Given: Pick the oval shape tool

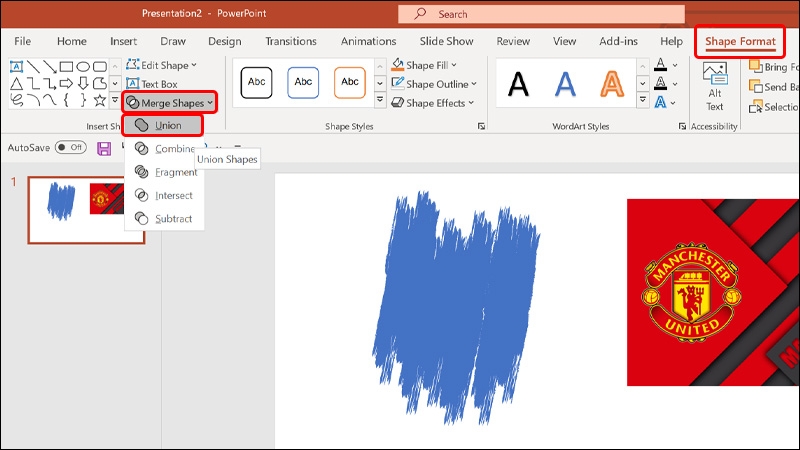Looking at the screenshot, I should click(x=83, y=66).
